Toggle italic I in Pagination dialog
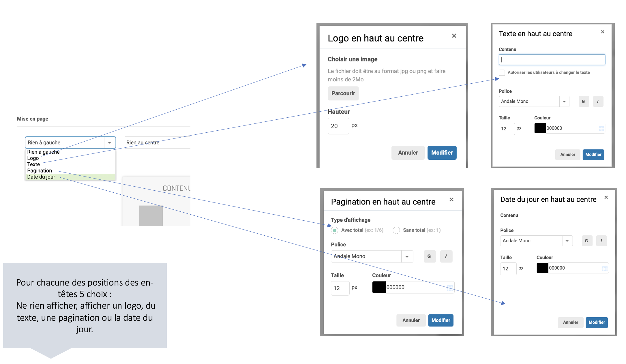Image resolution: width=626 pixels, height=364 pixels. click(446, 256)
